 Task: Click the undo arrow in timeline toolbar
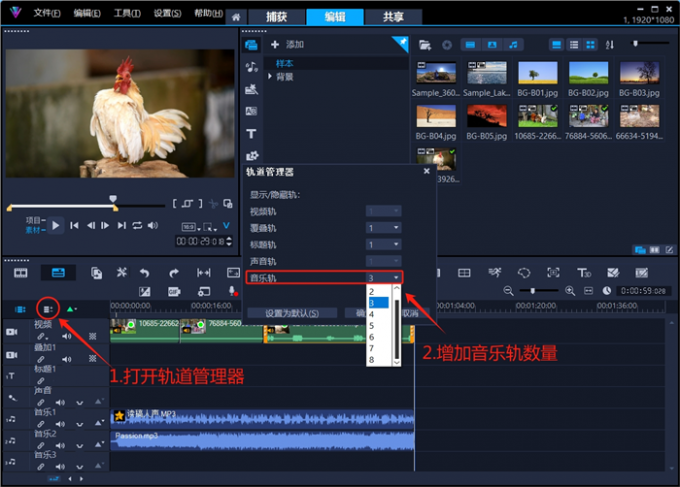pyautogui.click(x=144, y=273)
